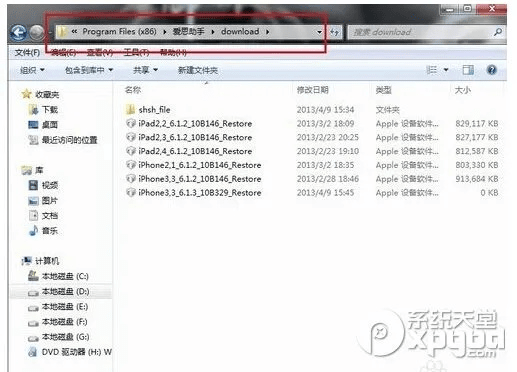Image resolution: width=517 pixels, height=372 pixels.
Task: Click the 829,117 KB size value
Action: 477,124
